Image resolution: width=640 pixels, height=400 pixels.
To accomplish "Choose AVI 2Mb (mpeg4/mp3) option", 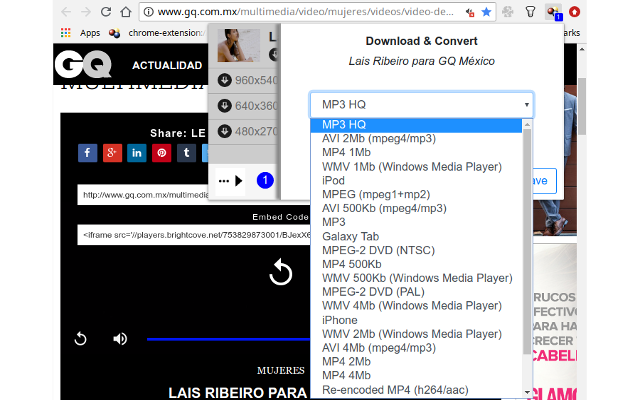I will click(416, 139).
